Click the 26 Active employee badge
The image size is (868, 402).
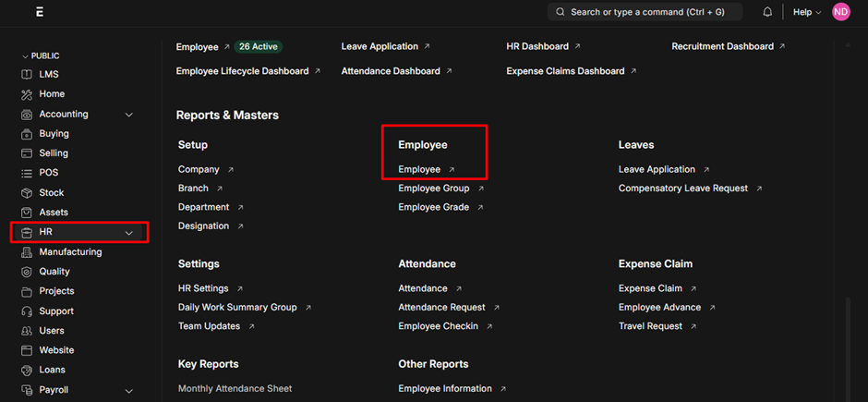click(x=258, y=46)
